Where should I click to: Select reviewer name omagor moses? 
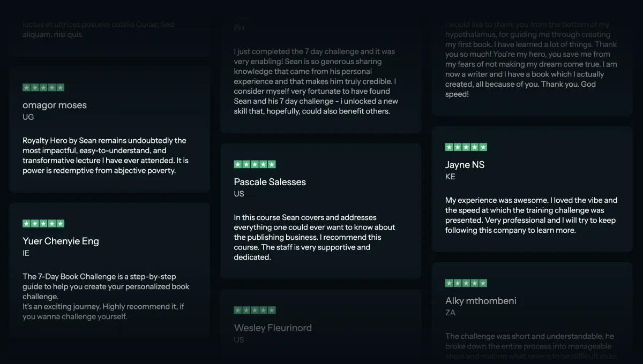pos(55,105)
